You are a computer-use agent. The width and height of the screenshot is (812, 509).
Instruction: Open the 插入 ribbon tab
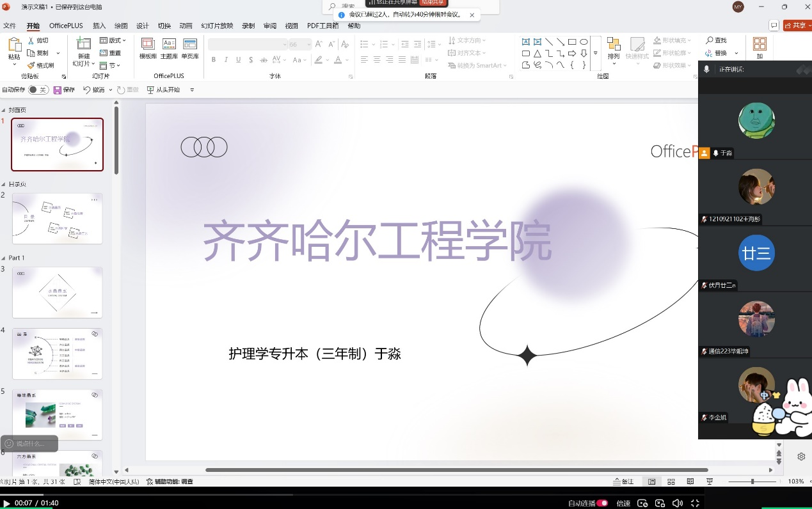99,26
